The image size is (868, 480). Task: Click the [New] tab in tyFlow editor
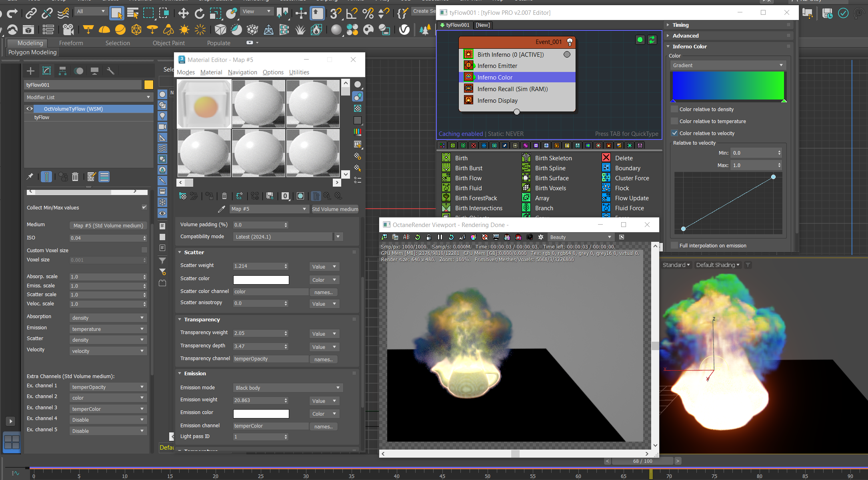[x=483, y=25]
